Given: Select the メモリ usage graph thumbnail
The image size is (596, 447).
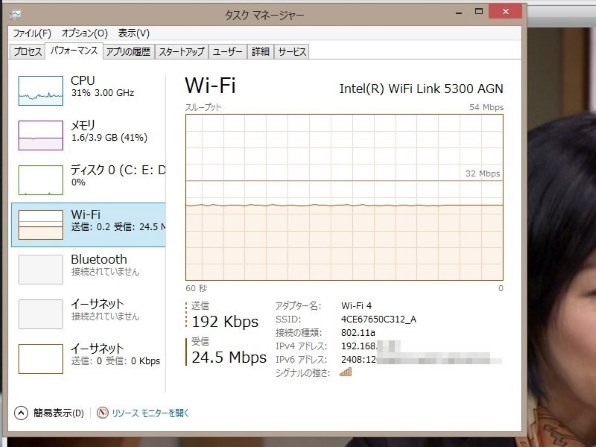Looking at the screenshot, I should pyautogui.click(x=41, y=135).
